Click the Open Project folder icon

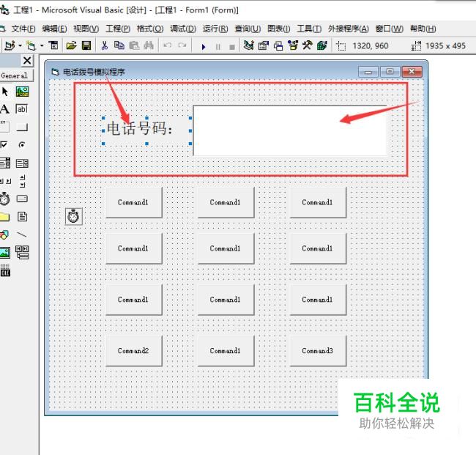pos(71,45)
